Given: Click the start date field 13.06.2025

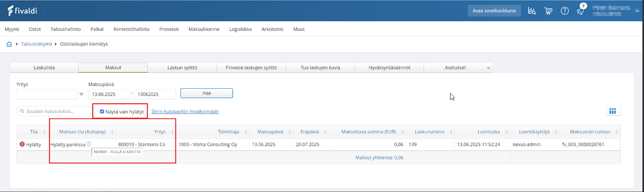Looking at the screenshot, I should coord(109,94).
